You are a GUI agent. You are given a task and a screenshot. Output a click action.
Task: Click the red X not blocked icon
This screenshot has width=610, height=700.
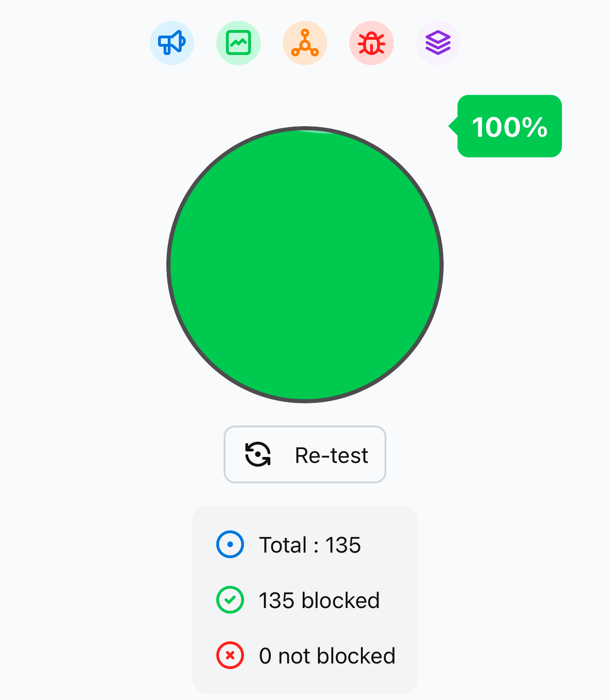click(230, 655)
